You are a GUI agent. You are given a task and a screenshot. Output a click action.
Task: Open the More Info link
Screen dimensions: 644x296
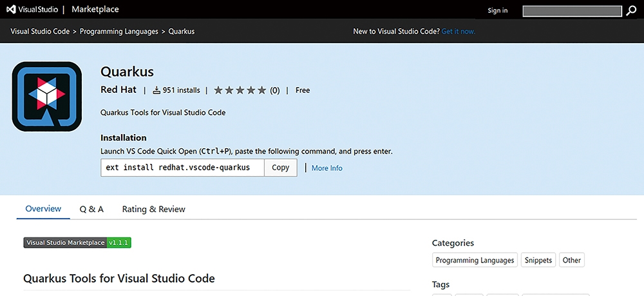pyautogui.click(x=327, y=168)
